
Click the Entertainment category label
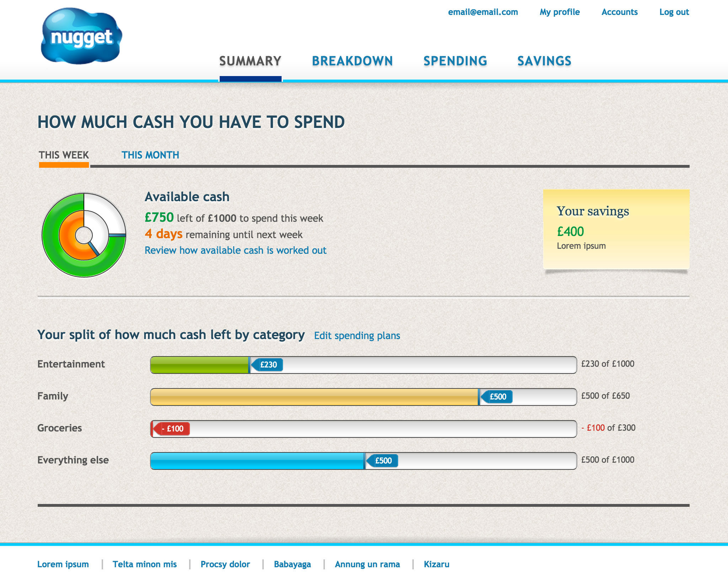coord(71,364)
